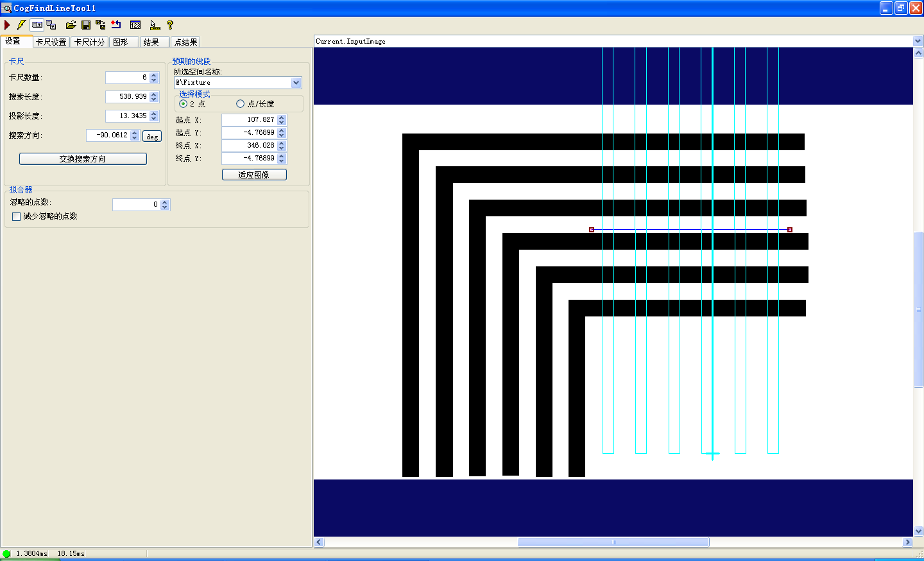This screenshot has height=561, width=924.
Task: Expand the Current.InputImage display dropdown
Action: click(x=918, y=41)
